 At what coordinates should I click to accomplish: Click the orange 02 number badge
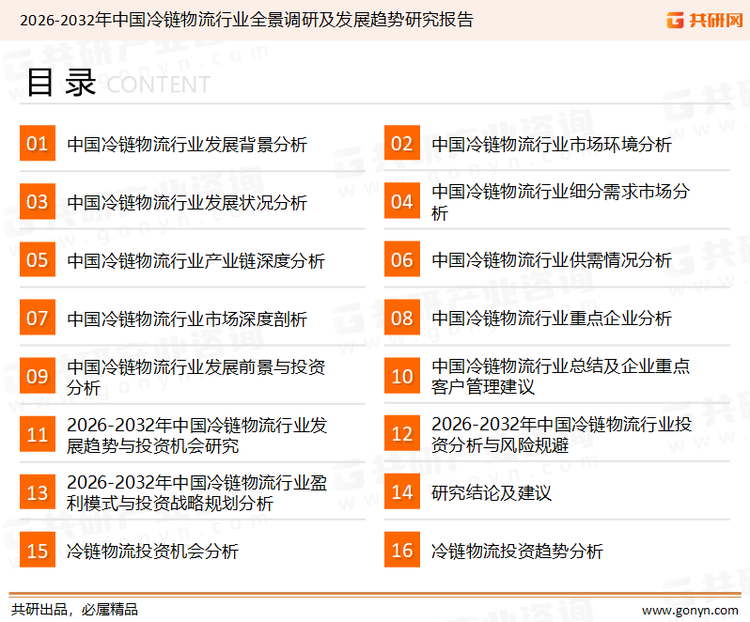402,143
